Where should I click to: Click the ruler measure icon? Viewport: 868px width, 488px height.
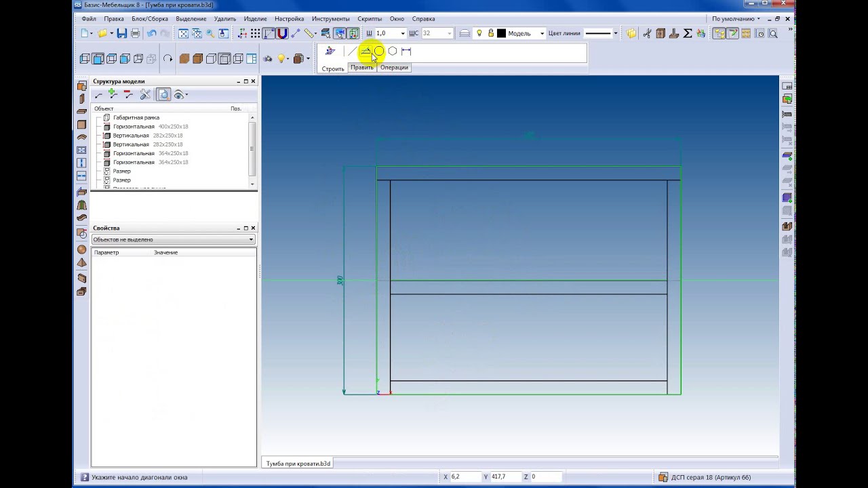(x=310, y=33)
